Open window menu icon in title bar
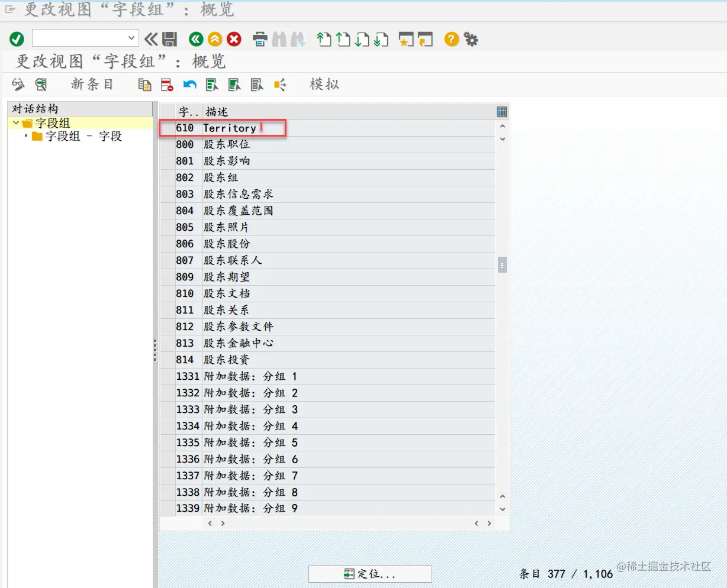The height and width of the screenshot is (588, 727). point(10,9)
